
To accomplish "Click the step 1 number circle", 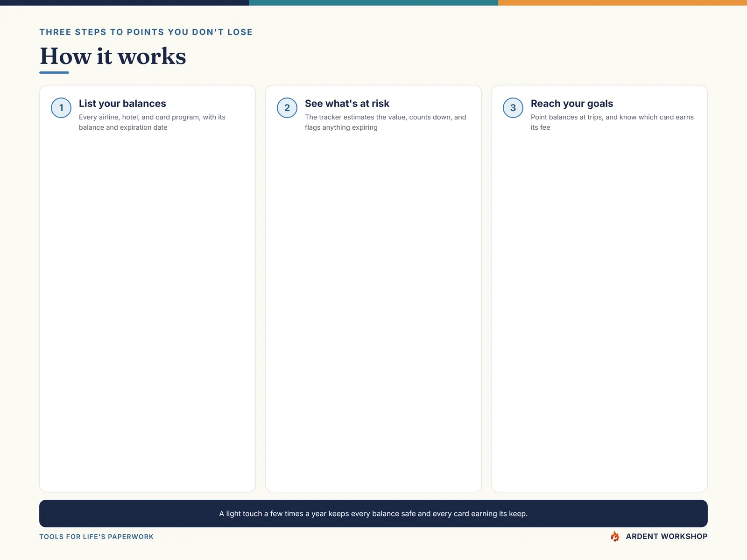I will [x=61, y=108].
